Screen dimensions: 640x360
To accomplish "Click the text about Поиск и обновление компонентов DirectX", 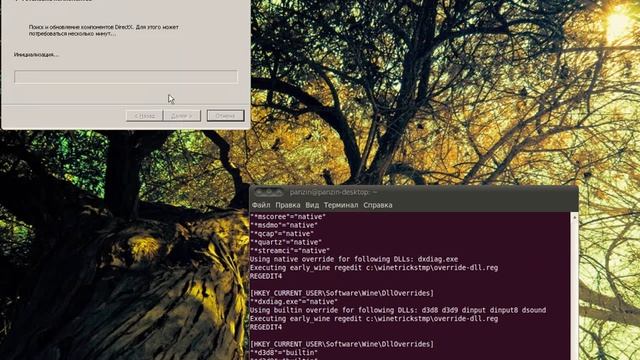I will [104, 30].
